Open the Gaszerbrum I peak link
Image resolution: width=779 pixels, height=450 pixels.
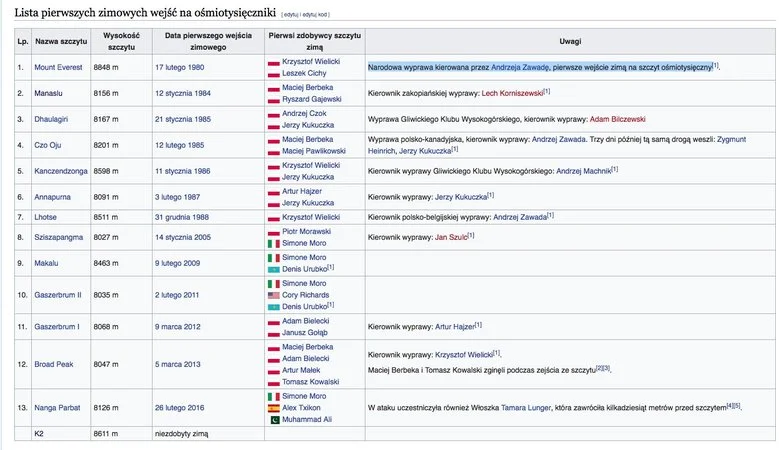point(57,327)
